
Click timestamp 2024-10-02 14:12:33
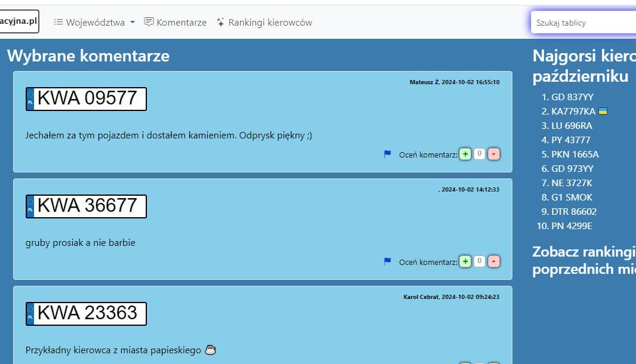tap(471, 189)
